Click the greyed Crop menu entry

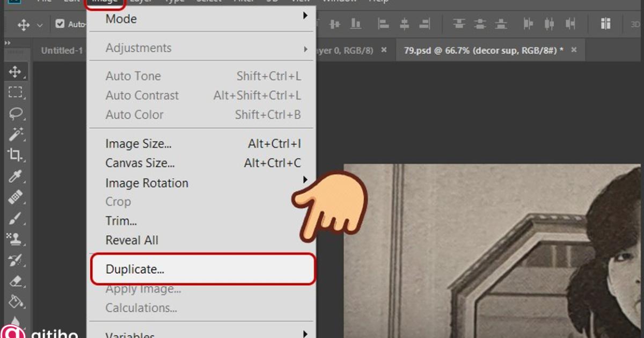(x=201, y=202)
